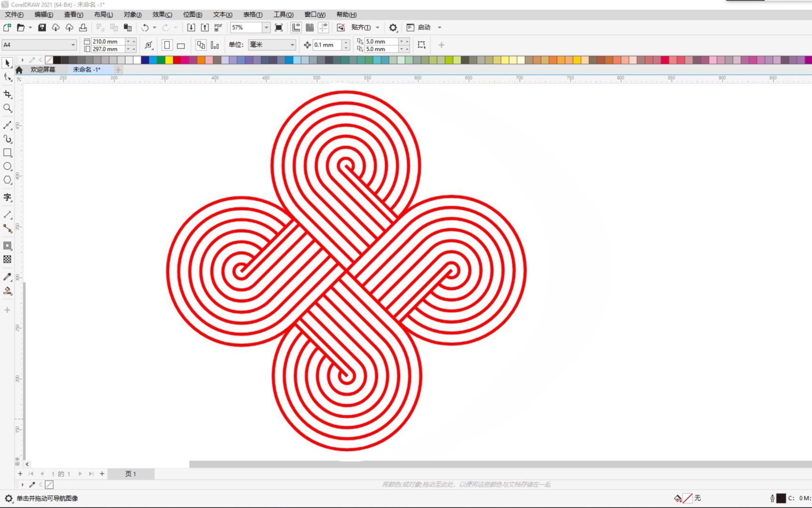This screenshot has width=812, height=508.
Task: Set page to landscape orientation
Action: click(181, 45)
